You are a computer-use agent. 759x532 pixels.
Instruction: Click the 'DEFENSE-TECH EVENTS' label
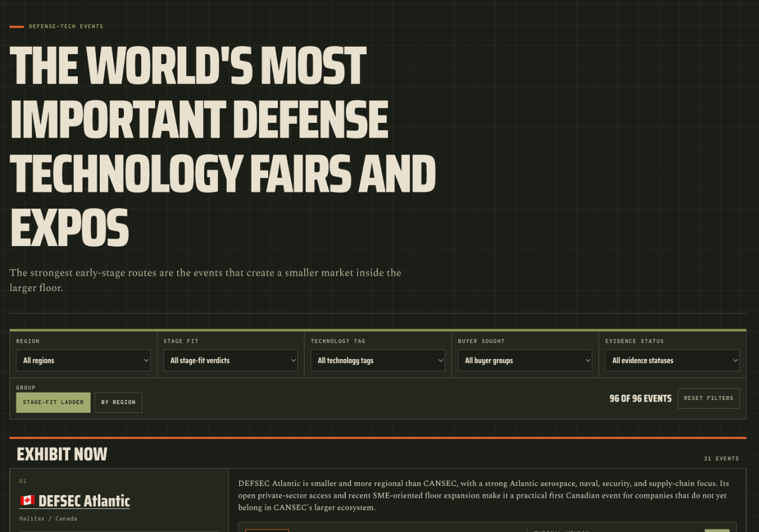click(66, 27)
